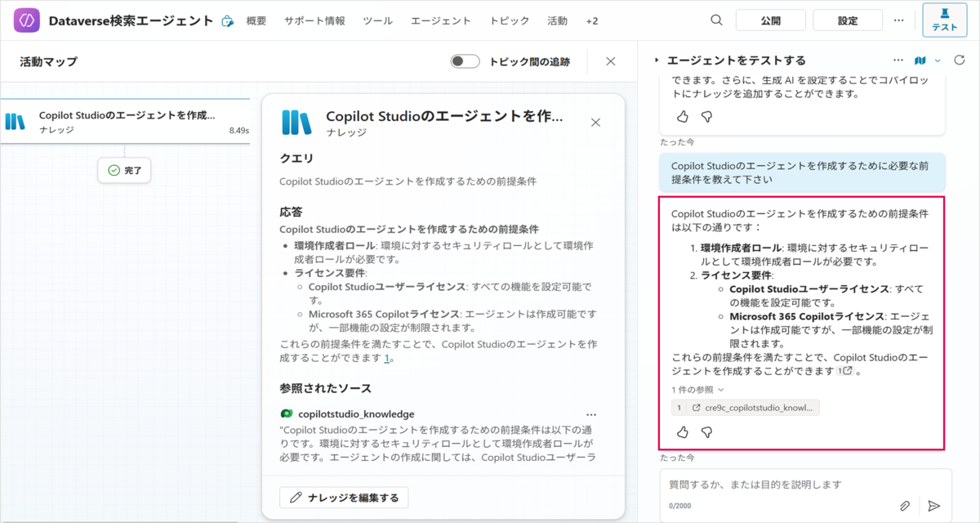Close the knowledge detail card

[x=595, y=123]
